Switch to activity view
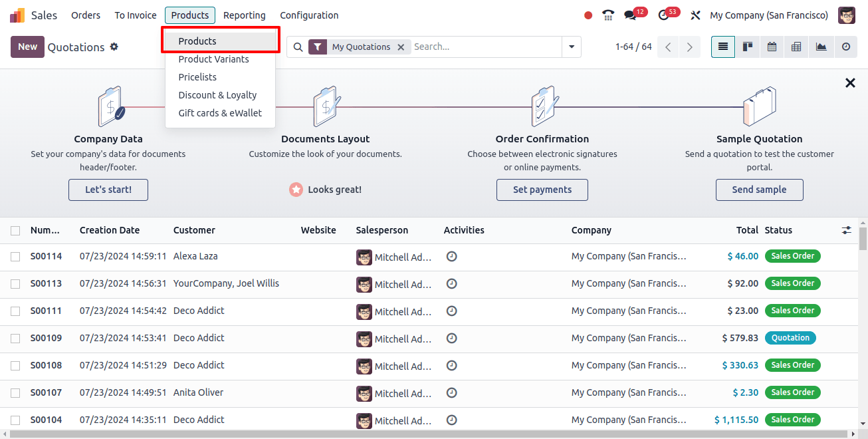The image size is (868, 439). tap(845, 47)
